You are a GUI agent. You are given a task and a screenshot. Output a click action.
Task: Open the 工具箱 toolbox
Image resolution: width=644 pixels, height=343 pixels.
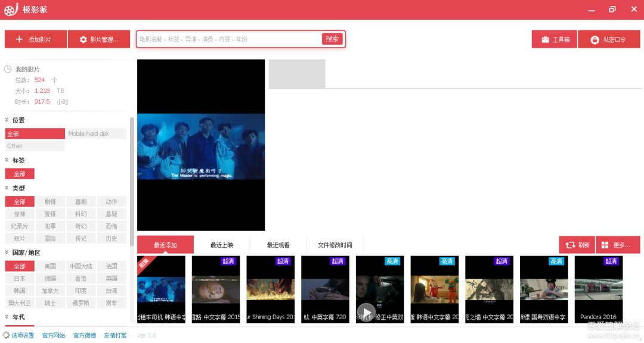555,39
